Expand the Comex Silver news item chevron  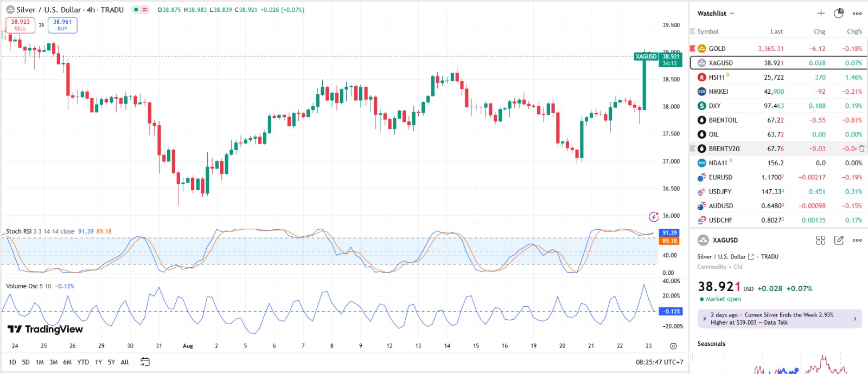pyautogui.click(x=854, y=319)
